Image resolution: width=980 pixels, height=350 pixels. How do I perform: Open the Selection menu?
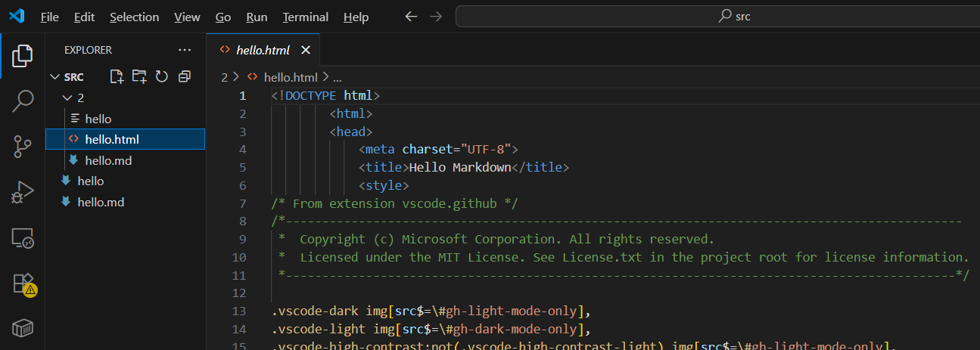(134, 17)
